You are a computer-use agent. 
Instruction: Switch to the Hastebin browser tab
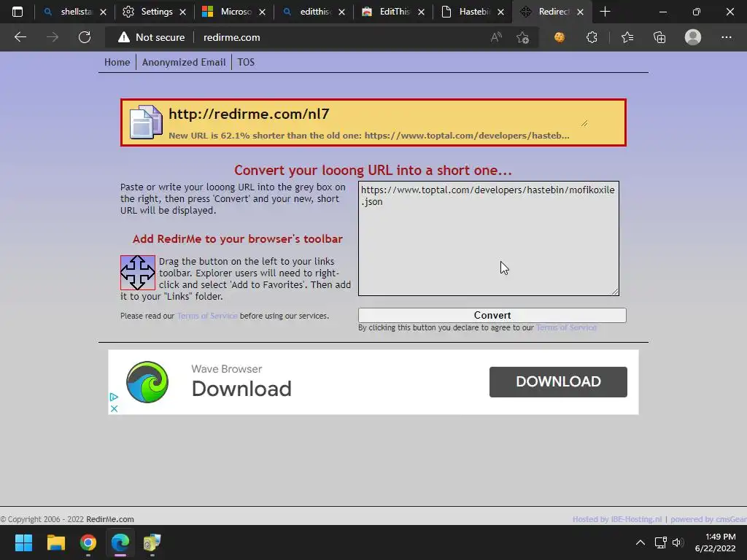pyautogui.click(x=473, y=12)
